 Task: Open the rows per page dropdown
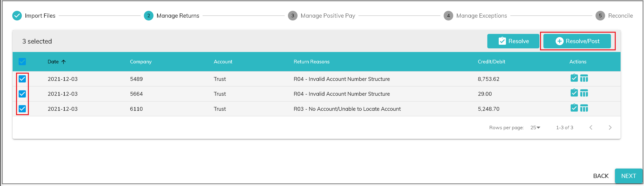[535, 128]
